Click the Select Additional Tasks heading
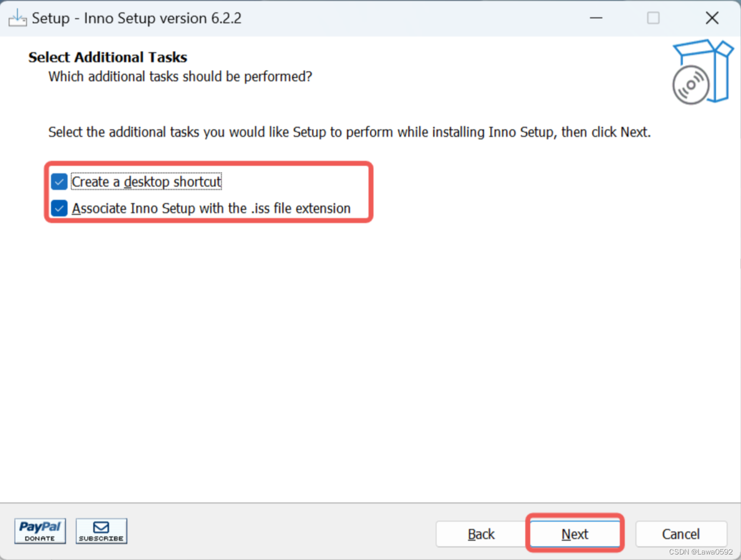Viewport: 741px width, 560px height. (x=107, y=57)
